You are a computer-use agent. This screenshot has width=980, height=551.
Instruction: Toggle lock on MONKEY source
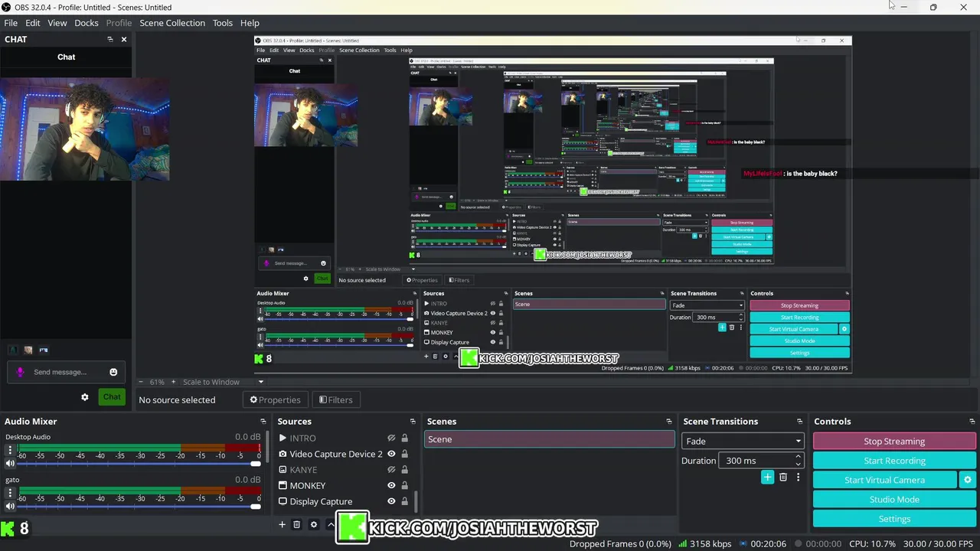click(x=404, y=485)
